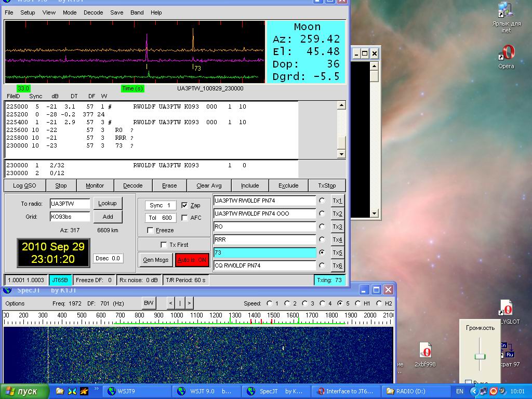Click the first quick launch folder icon
This screenshot has width=532, height=399.
point(59,391)
